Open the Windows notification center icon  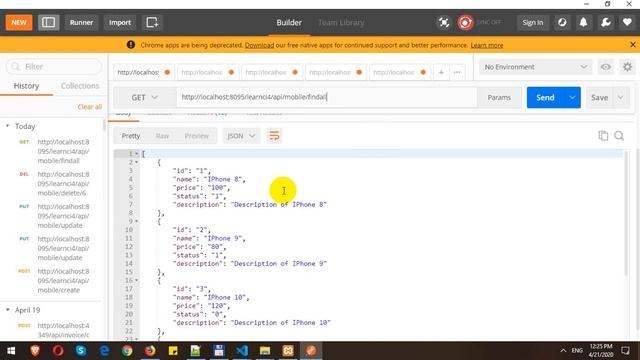coord(625,351)
